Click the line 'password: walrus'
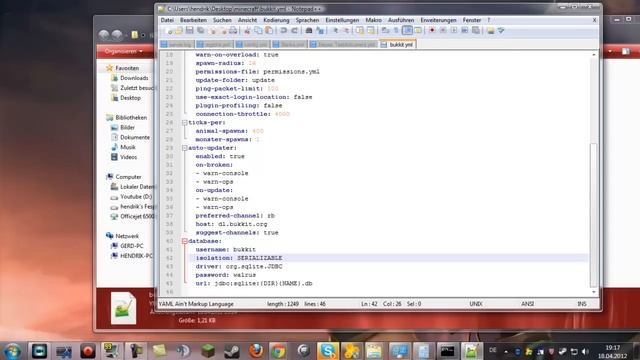This screenshot has height=360, width=640. 226,275
